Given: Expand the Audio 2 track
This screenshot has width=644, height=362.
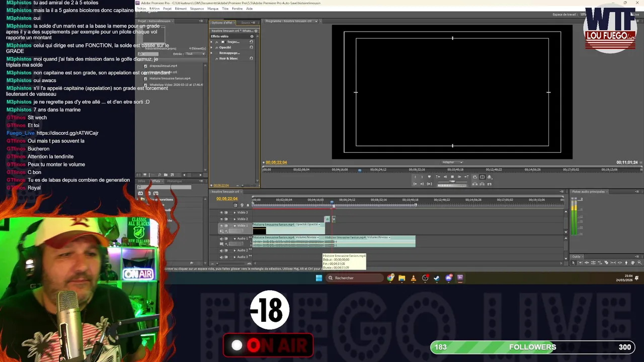Looking at the screenshot, I should click(x=234, y=250).
